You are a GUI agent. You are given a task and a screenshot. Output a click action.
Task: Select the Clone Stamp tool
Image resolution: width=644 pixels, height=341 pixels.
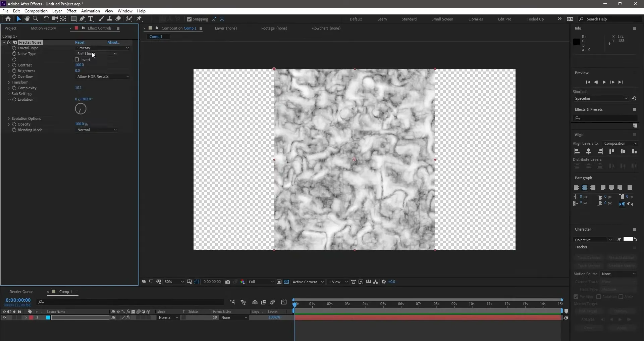point(110,19)
